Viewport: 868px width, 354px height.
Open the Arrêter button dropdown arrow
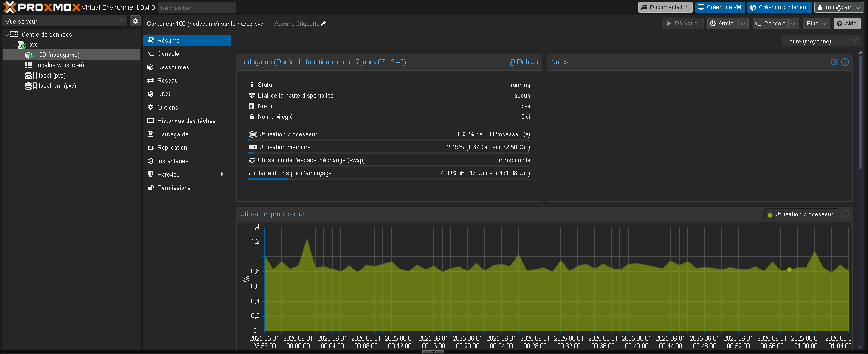[743, 24]
